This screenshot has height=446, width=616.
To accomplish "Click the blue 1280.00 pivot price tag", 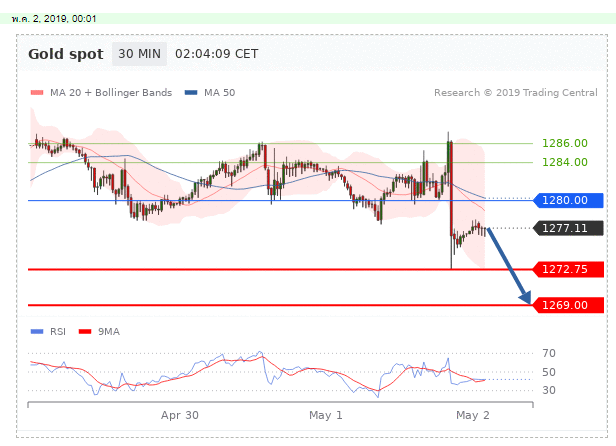I will point(568,200).
